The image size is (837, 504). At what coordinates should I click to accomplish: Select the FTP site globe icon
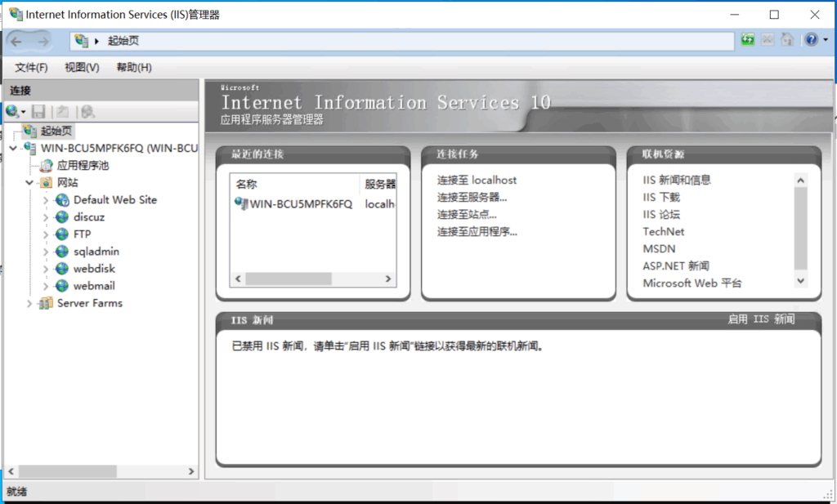[x=62, y=234]
